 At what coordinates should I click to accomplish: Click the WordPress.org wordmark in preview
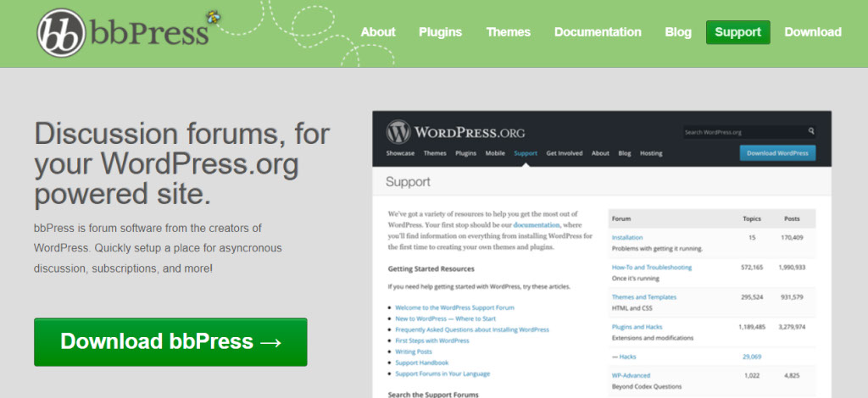[470, 133]
